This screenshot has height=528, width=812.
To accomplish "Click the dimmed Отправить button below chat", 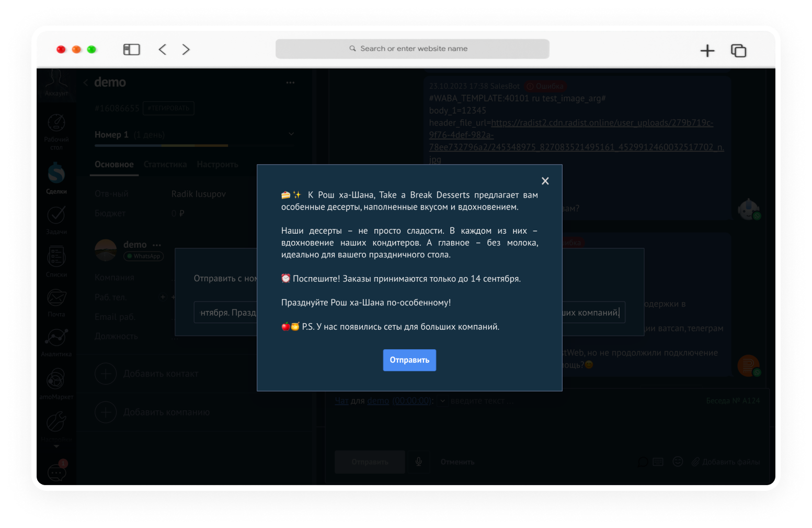I will pyautogui.click(x=370, y=462).
